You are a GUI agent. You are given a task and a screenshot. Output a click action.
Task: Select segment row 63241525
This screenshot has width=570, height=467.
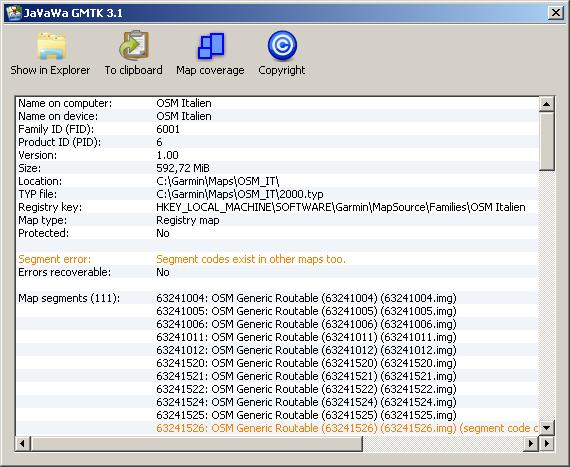point(306,415)
